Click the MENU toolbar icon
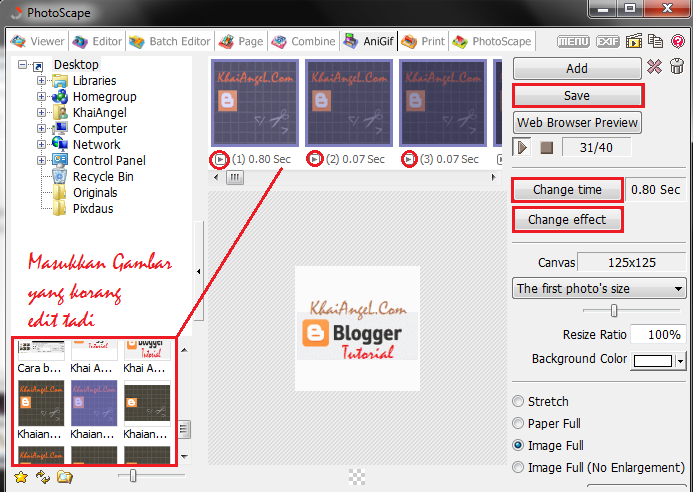Image resolution: width=693 pixels, height=492 pixels. click(573, 42)
